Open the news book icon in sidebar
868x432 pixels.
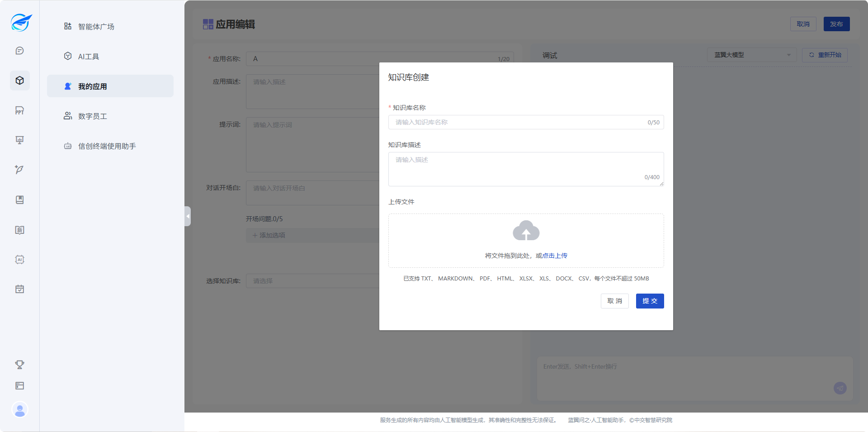(19, 230)
